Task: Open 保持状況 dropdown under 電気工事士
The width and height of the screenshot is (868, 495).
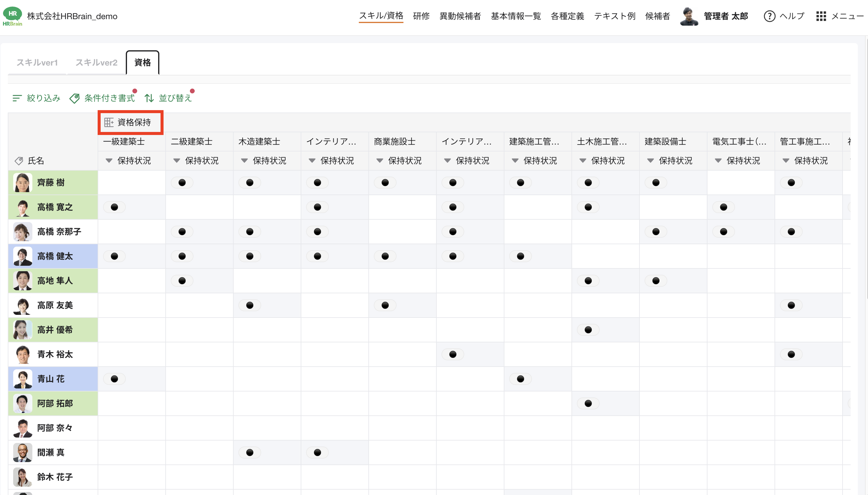Action: click(x=718, y=160)
